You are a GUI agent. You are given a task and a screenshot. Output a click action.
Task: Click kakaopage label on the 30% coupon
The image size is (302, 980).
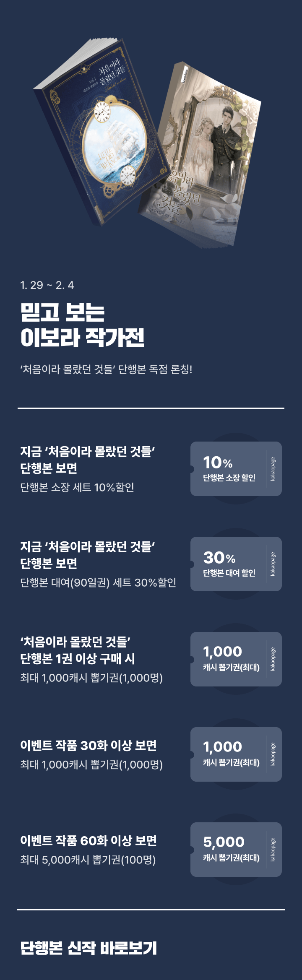click(x=273, y=564)
